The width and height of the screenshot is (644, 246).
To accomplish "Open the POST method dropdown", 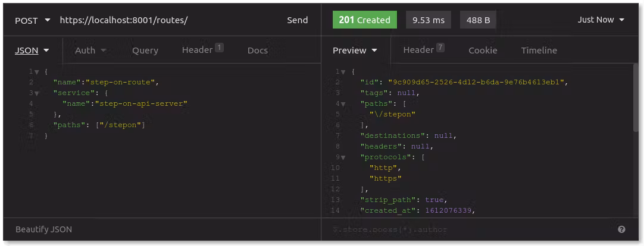I will [x=32, y=20].
